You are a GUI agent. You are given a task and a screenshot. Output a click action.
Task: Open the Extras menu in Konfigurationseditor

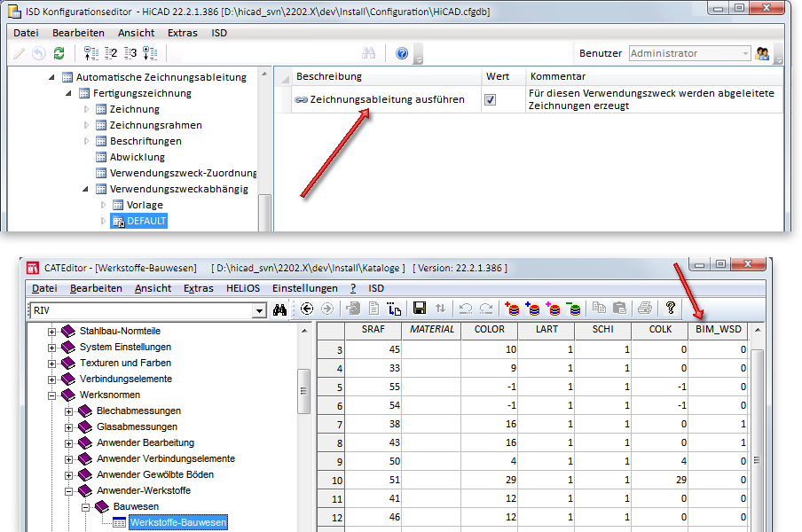coord(182,32)
